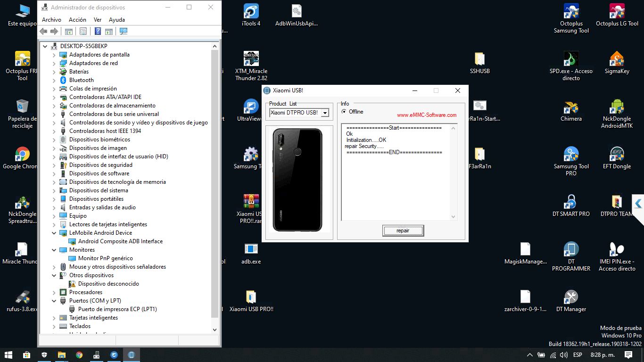Click the scroll-down arrow in Device Manager tree
The width and height of the screenshot is (644, 362).
(x=215, y=329)
